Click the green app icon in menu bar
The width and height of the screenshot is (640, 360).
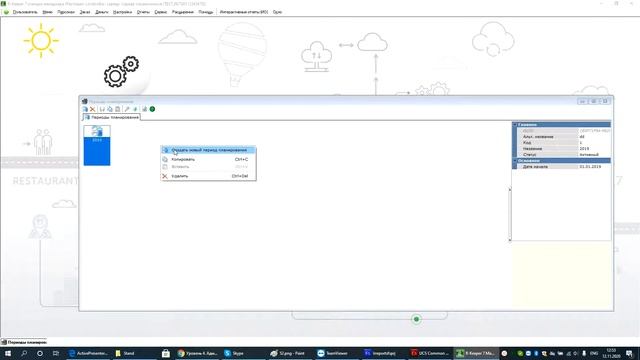pos(6,12)
